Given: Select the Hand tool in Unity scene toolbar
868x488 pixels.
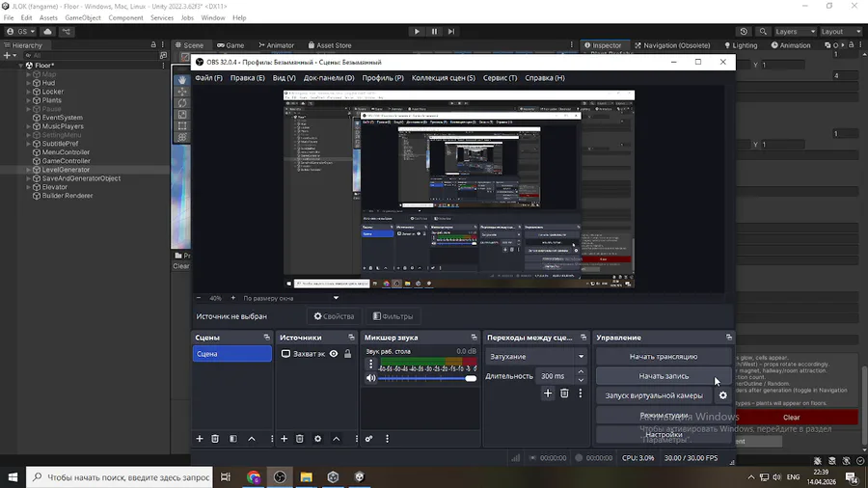Looking at the screenshot, I should (x=182, y=80).
